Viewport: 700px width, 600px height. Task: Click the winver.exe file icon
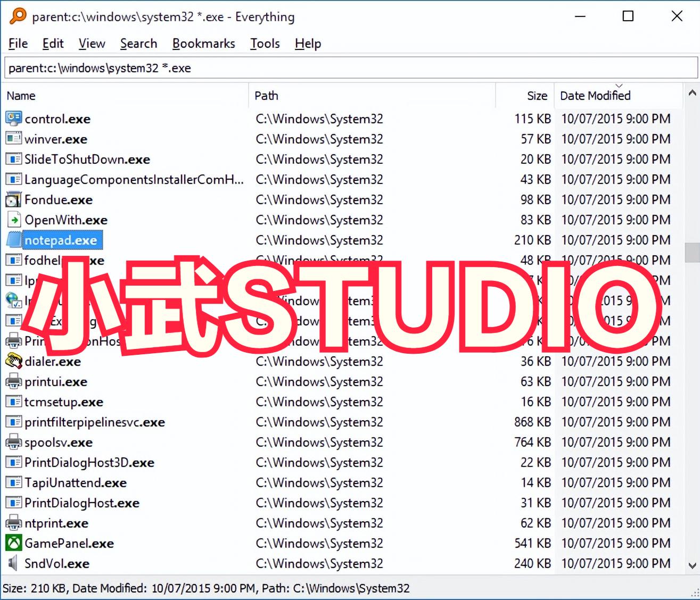(x=13, y=139)
